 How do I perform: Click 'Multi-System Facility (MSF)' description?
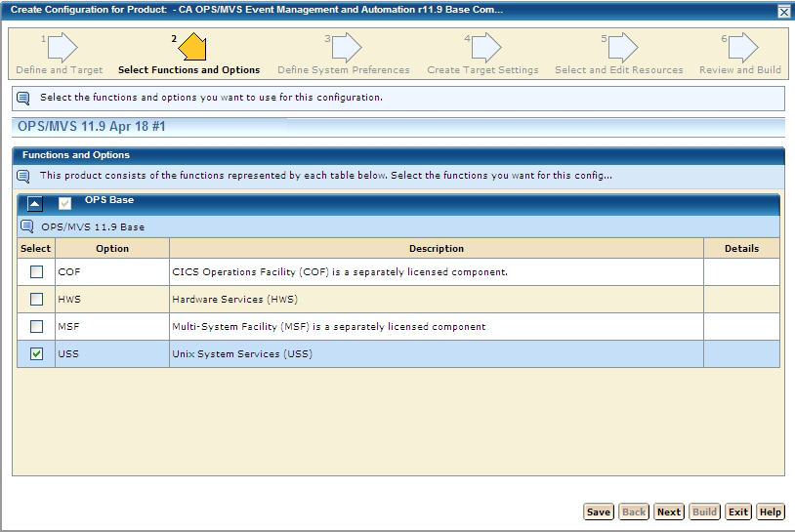coord(328,327)
